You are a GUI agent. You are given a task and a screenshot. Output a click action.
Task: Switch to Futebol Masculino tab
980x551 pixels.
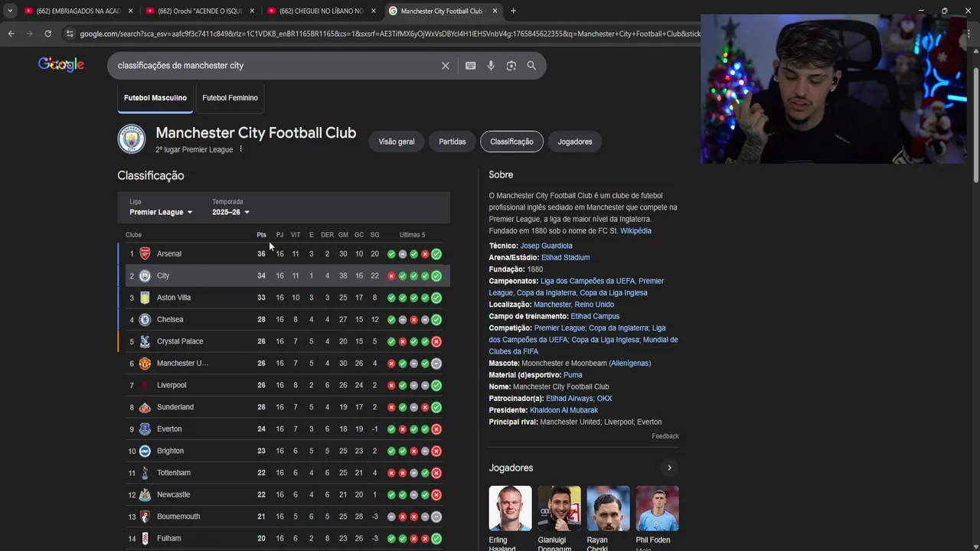click(155, 98)
